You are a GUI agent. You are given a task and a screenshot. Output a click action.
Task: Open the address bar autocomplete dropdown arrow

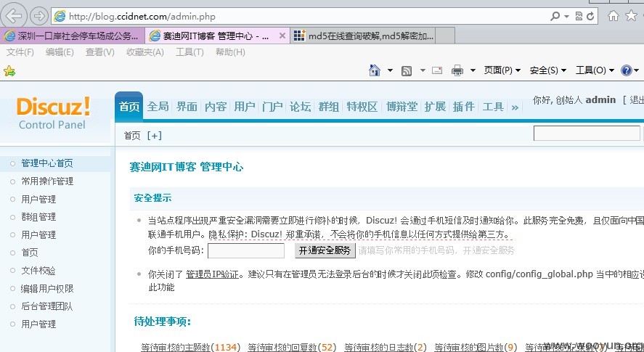coord(567,17)
